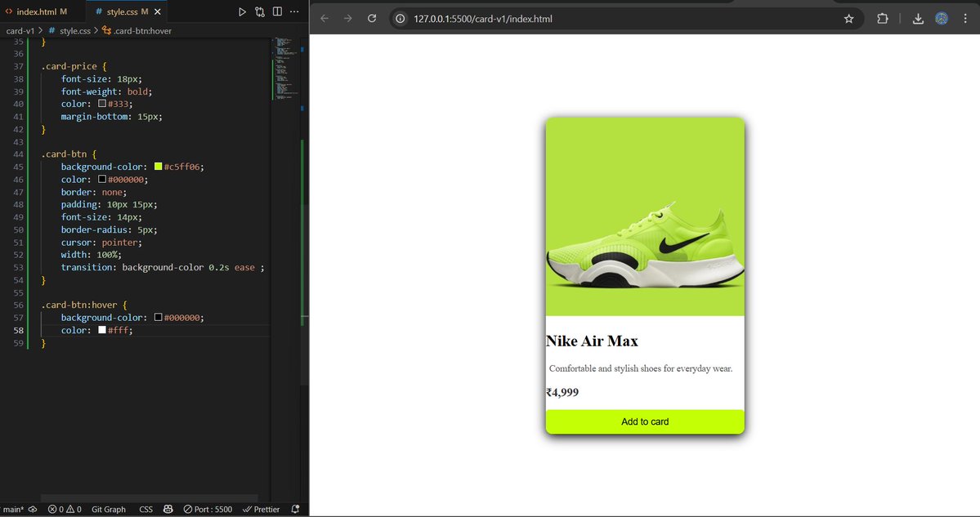Split the editor to the right
Viewport: 980px width, 517px height.
(x=278, y=12)
